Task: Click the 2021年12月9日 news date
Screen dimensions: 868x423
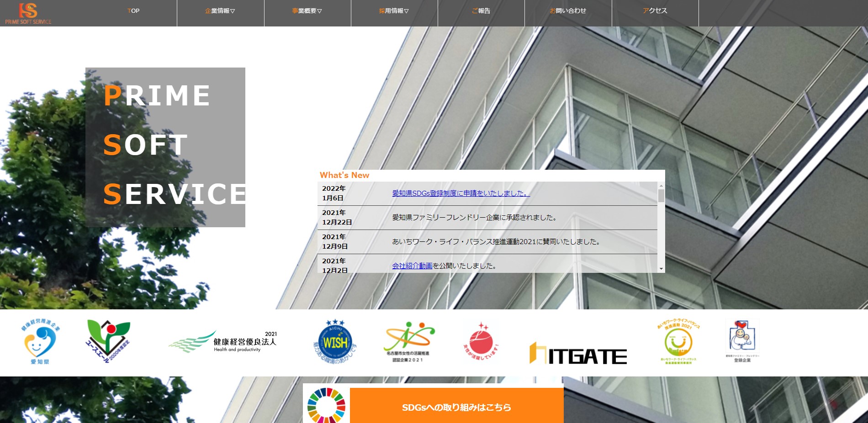Action: point(335,242)
